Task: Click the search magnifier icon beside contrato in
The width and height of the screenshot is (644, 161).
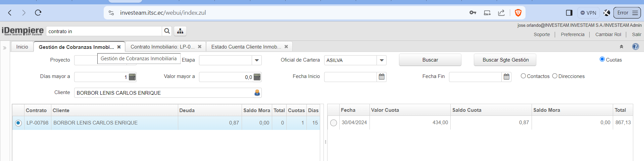Action: (167, 31)
